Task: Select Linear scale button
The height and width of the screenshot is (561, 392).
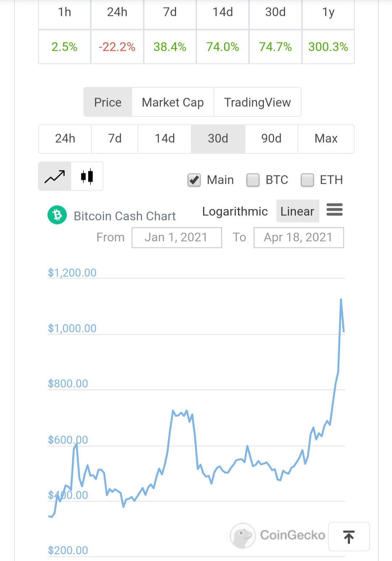Action: click(298, 211)
